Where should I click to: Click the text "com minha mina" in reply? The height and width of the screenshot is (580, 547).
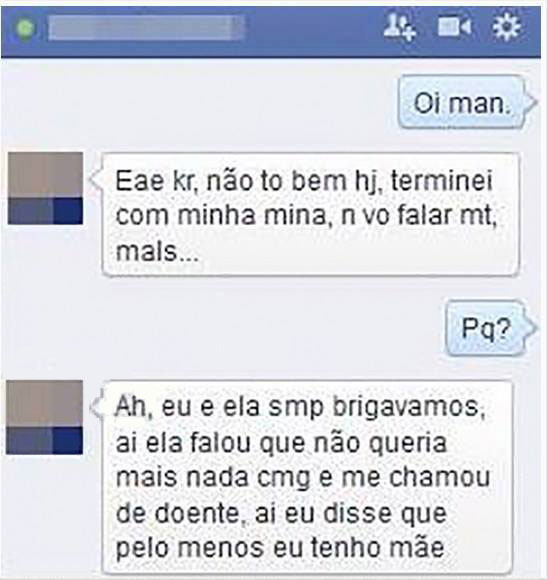pos(220,215)
